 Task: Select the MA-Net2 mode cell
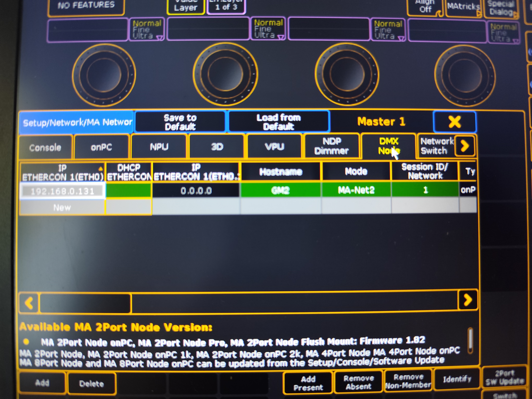(356, 190)
